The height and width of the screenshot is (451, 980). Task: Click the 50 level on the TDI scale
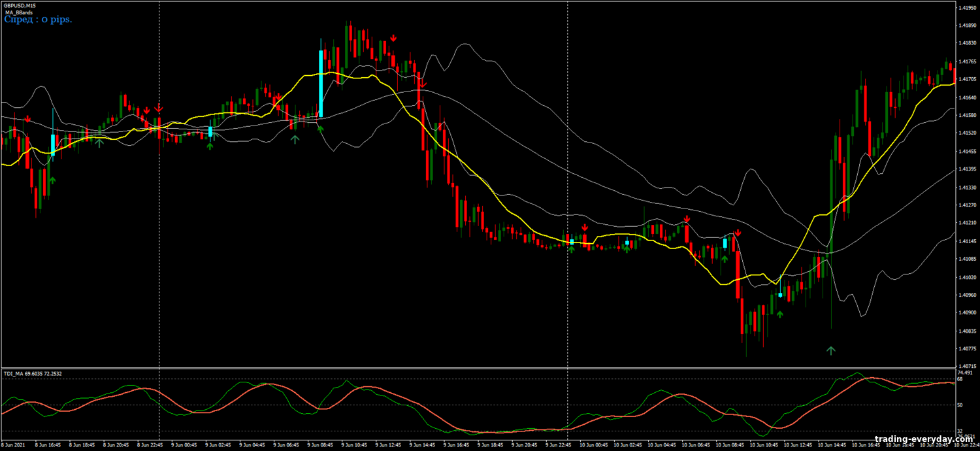pyautogui.click(x=960, y=405)
